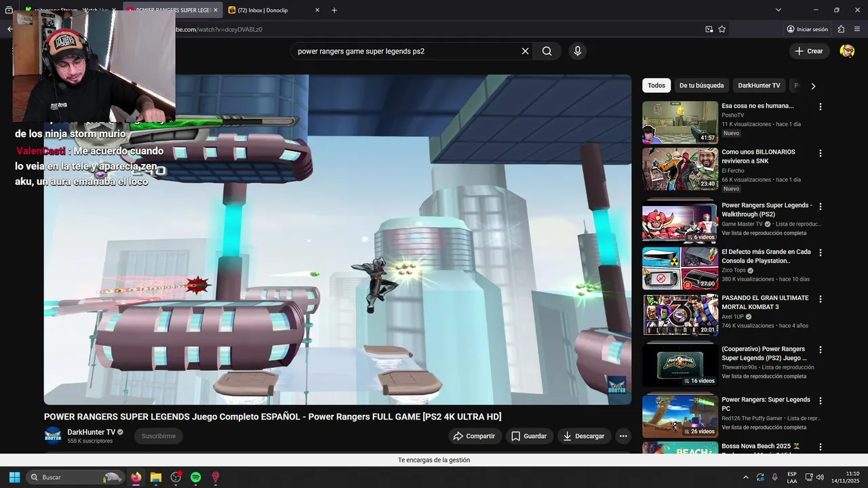
Task: Open Esa cosa no es humana thumbnail
Action: [x=680, y=123]
